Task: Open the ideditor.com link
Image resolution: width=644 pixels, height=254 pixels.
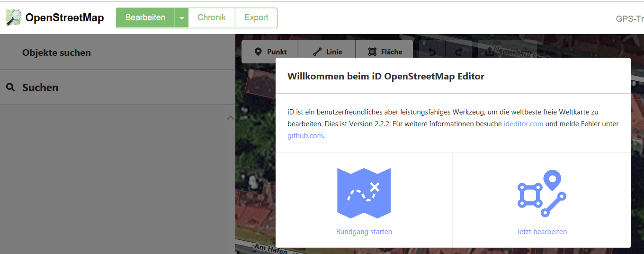Action: (523, 124)
